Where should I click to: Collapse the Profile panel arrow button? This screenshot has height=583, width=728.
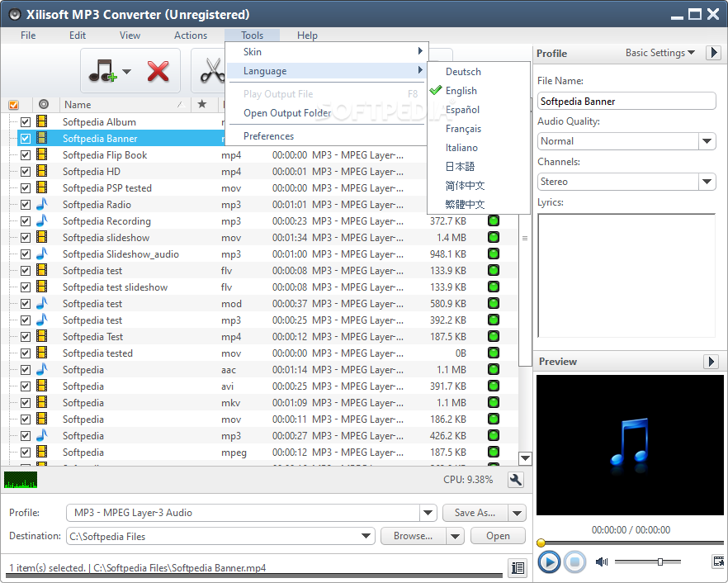[x=714, y=53]
